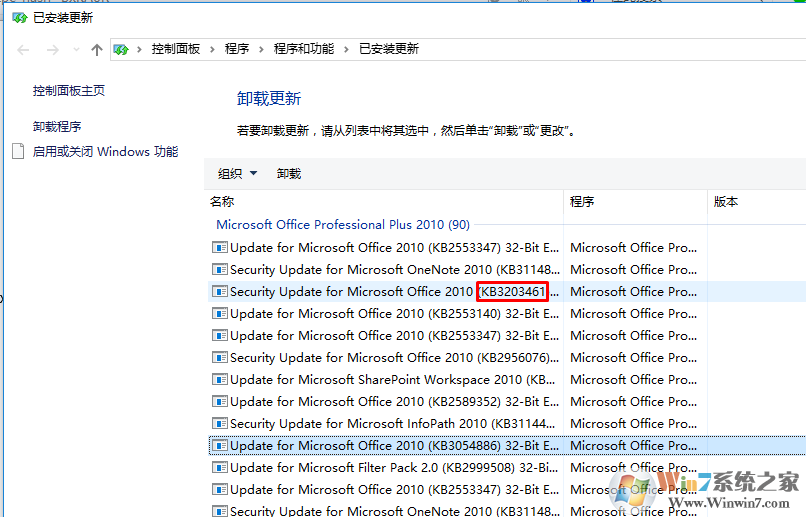Open the recent locations dropdown arrow

[x=77, y=50]
